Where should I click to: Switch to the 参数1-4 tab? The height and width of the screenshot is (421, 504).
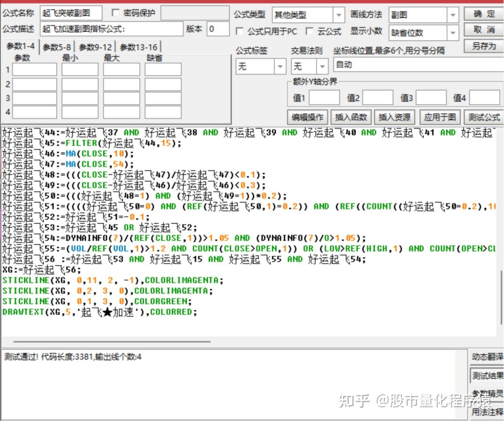(x=20, y=47)
